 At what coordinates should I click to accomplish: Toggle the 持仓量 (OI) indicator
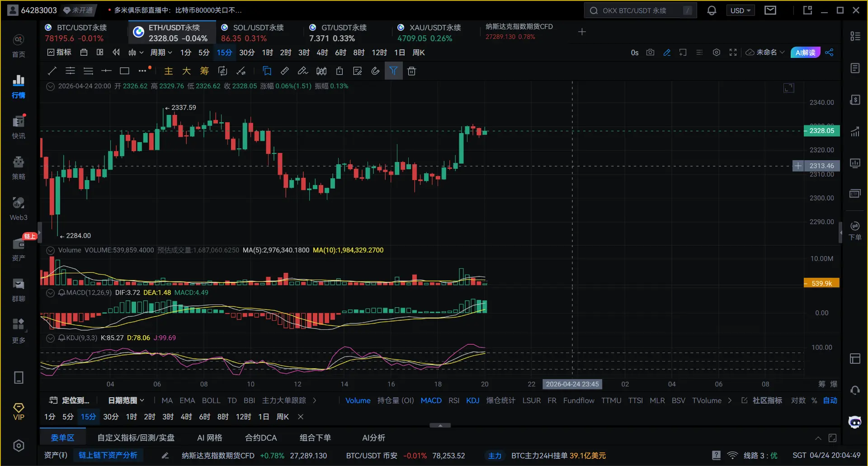pyautogui.click(x=396, y=400)
